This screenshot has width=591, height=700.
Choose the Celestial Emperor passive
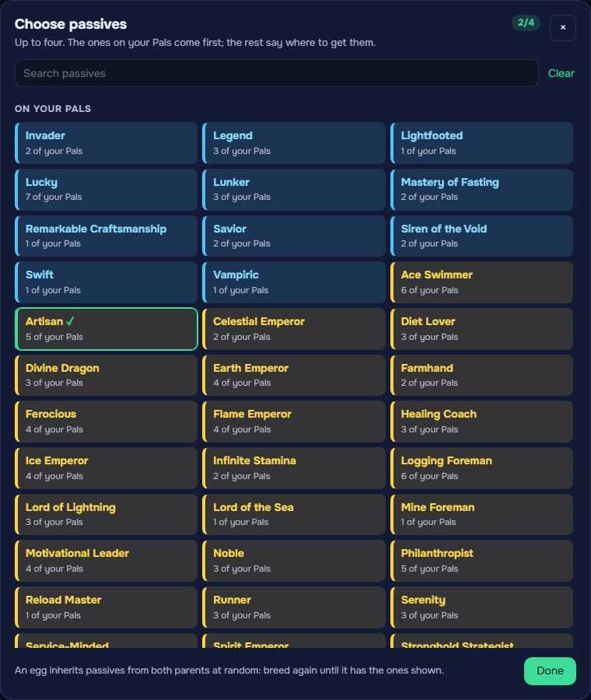294,328
